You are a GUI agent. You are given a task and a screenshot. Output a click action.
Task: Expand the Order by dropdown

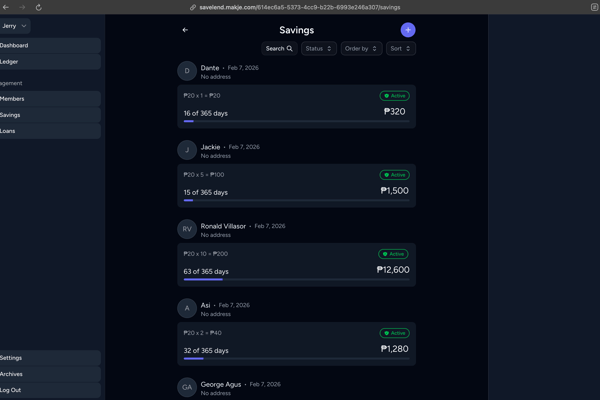(361, 48)
